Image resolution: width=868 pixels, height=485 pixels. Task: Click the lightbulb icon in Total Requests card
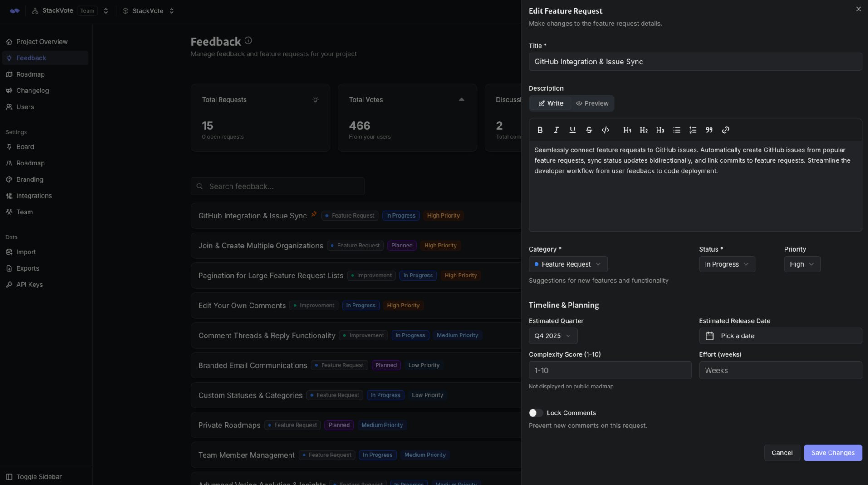click(x=315, y=100)
